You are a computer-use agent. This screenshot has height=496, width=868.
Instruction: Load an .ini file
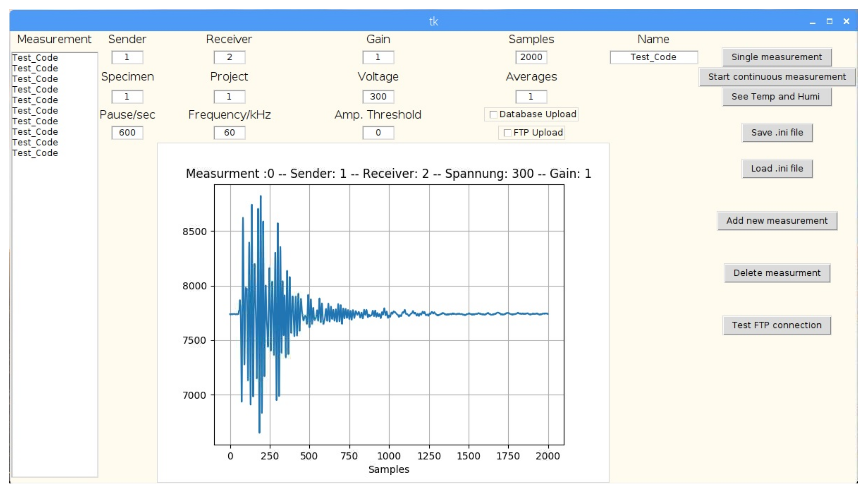coord(776,169)
